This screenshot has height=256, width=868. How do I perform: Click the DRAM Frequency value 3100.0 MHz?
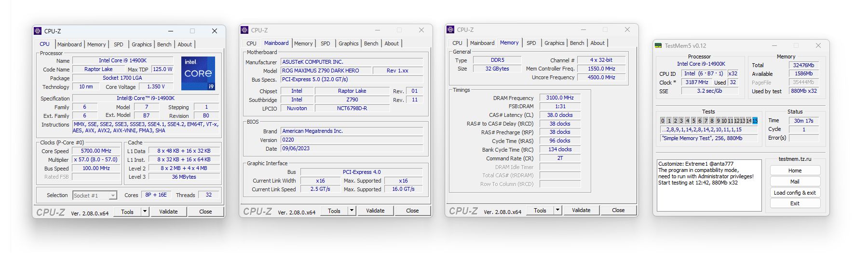[x=560, y=98]
